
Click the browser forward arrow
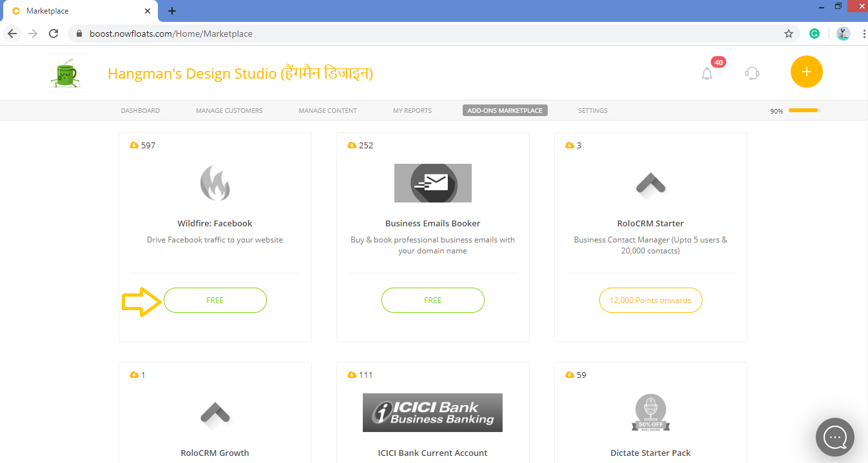(x=33, y=34)
